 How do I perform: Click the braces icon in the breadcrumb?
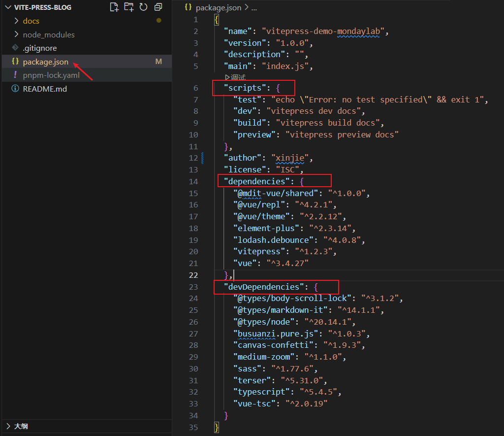(188, 7)
